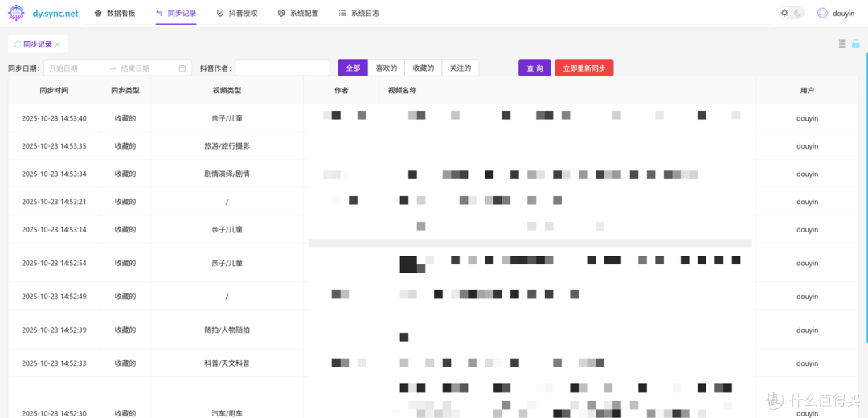Click 收藏的 in the 14:52:33 row
Image resolution: width=868 pixels, height=418 pixels.
tap(125, 363)
